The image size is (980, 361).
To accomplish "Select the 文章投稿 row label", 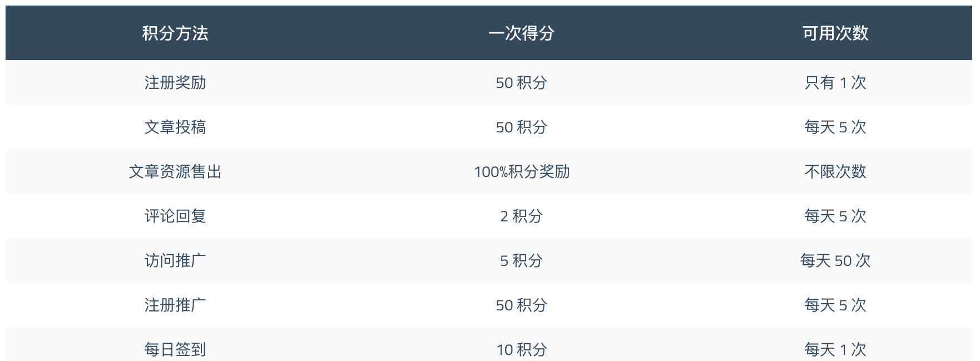I will pos(175,127).
